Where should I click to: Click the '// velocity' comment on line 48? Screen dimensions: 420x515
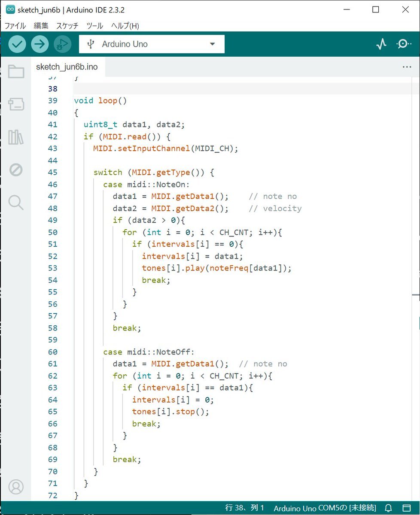pyautogui.click(x=275, y=209)
